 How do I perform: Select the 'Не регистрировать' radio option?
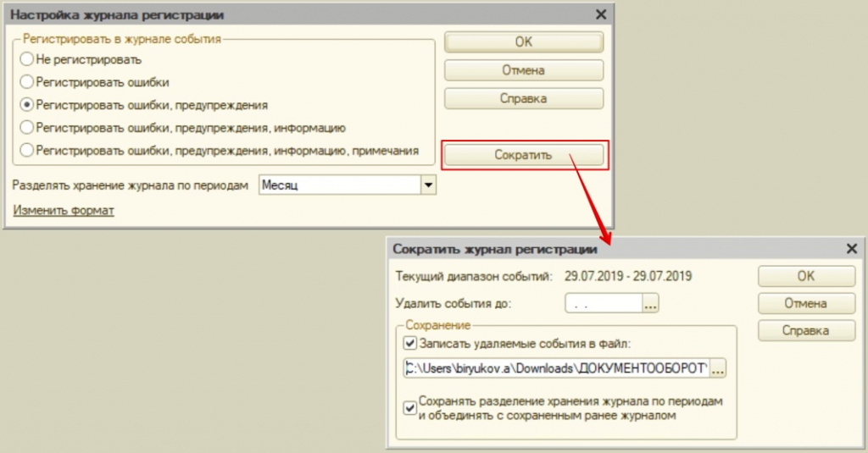point(27,60)
